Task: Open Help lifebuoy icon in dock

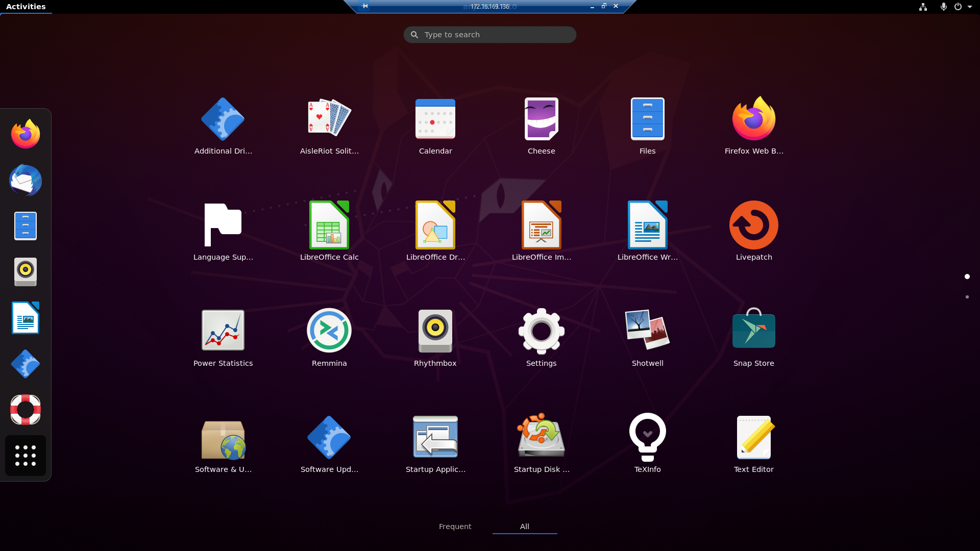Action: coord(26,410)
